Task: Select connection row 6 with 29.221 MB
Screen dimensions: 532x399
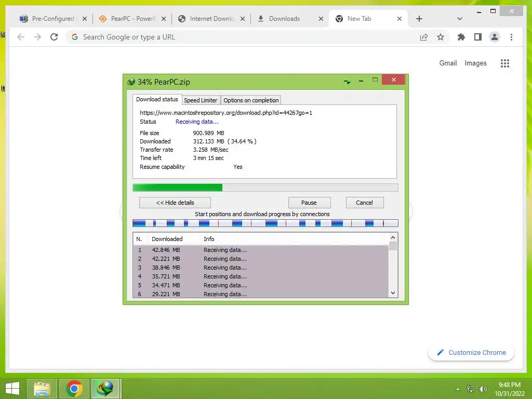Action: click(261, 294)
